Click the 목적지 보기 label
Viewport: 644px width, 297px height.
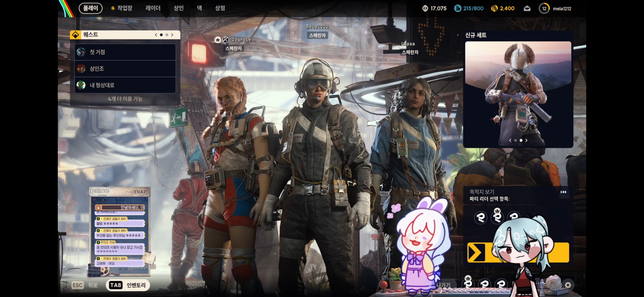(482, 192)
